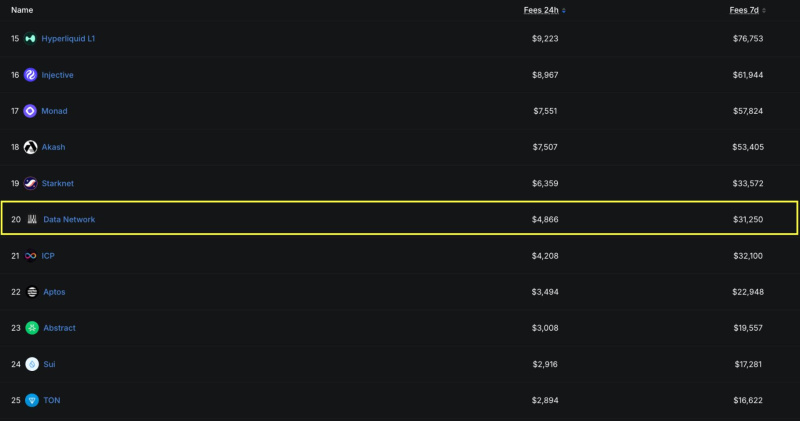This screenshot has height=421, width=800.
Task: Click the Injective purple logo icon
Action: [x=30, y=75]
